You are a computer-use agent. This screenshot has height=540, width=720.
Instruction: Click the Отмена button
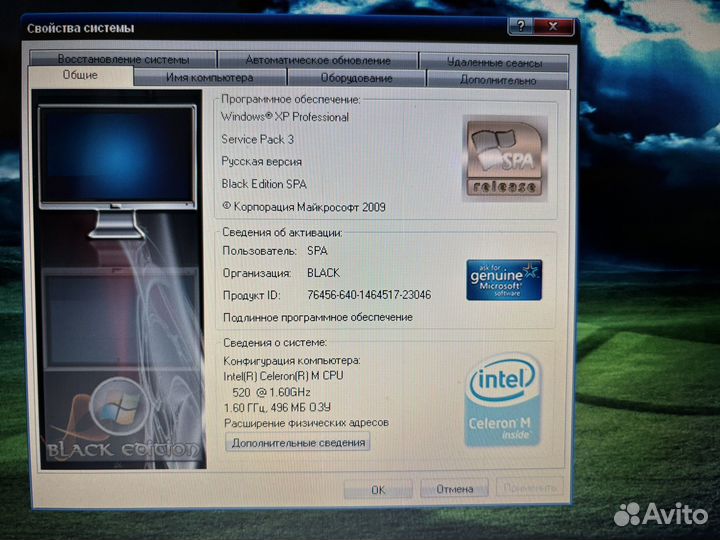point(455,489)
